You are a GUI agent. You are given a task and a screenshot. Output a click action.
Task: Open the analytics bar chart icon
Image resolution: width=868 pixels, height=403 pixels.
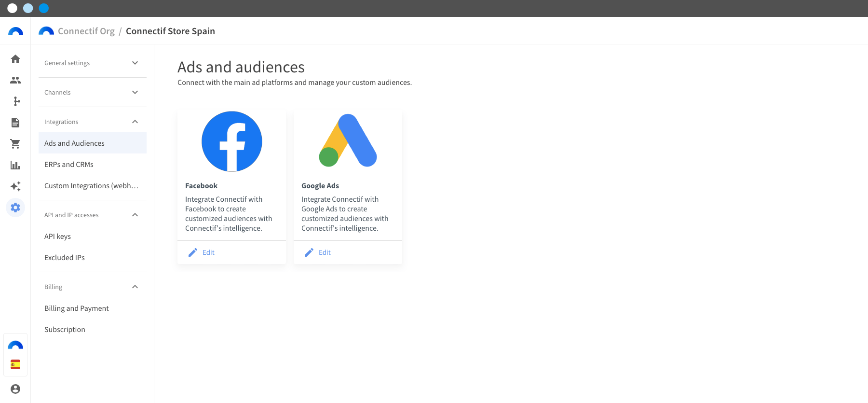(15, 165)
